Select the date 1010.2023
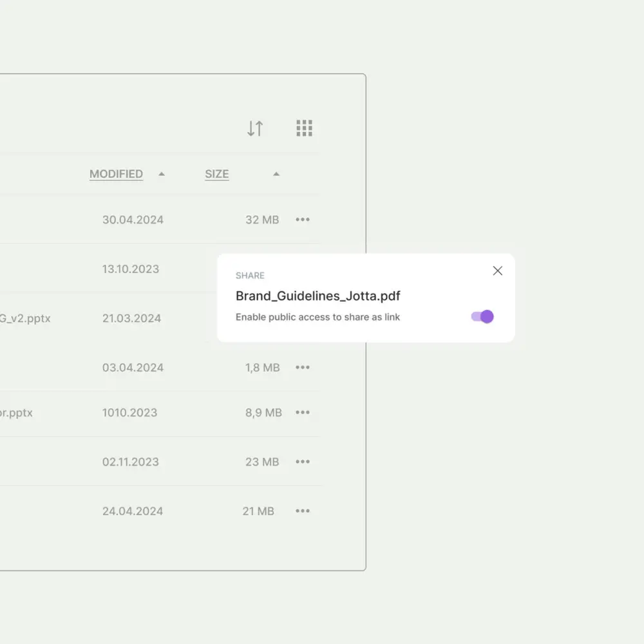 tap(130, 413)
